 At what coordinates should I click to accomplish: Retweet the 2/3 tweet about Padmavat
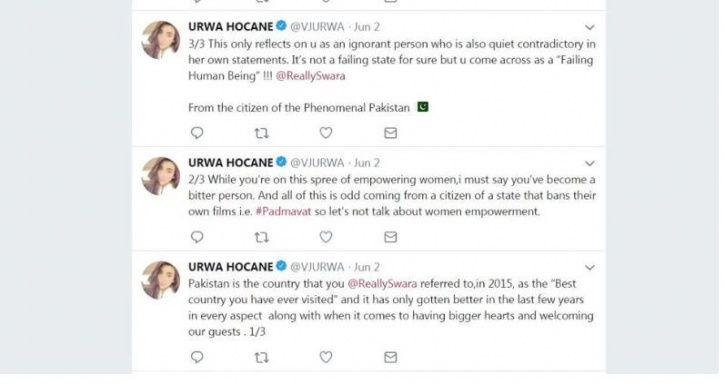261,237
